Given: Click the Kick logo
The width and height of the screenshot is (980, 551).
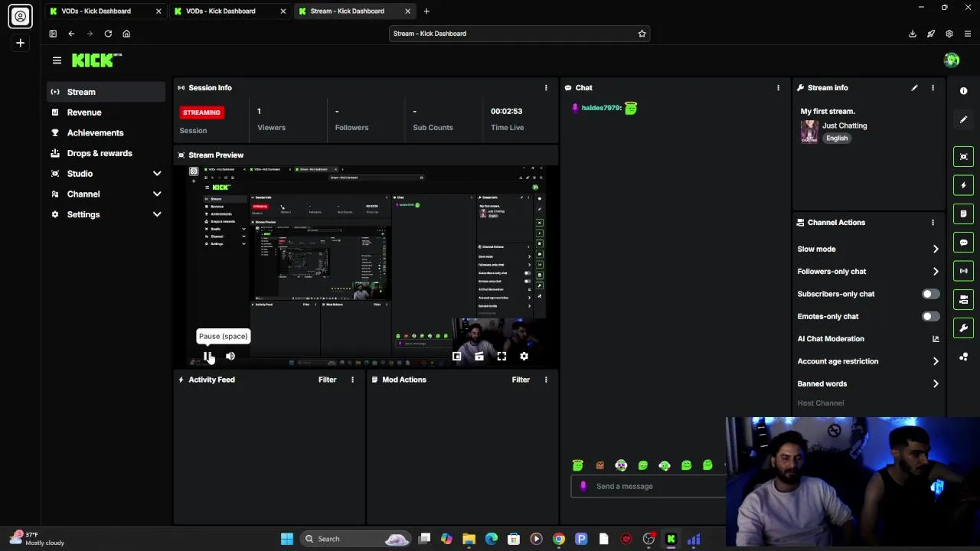Looking at the screenshot, I should pyautogui.click(x=96, y=60).
